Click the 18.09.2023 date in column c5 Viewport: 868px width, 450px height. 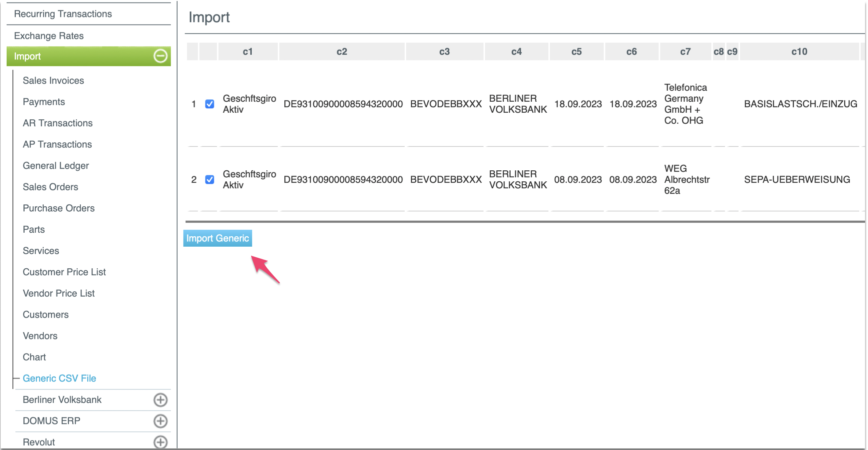pos(578,104)
